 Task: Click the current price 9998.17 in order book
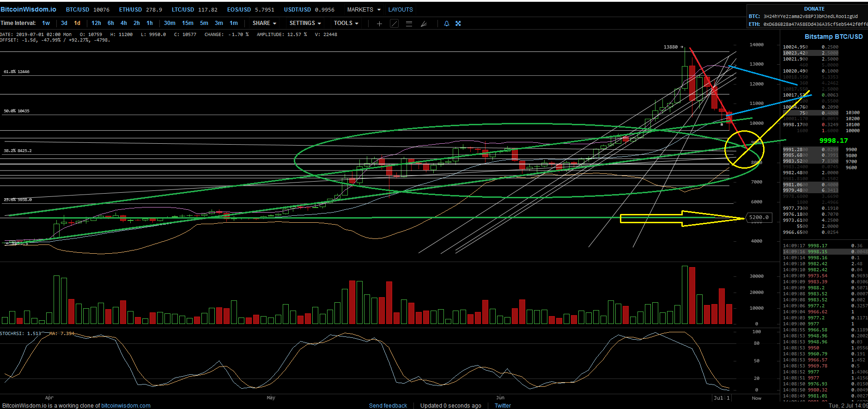coord(833,140)
